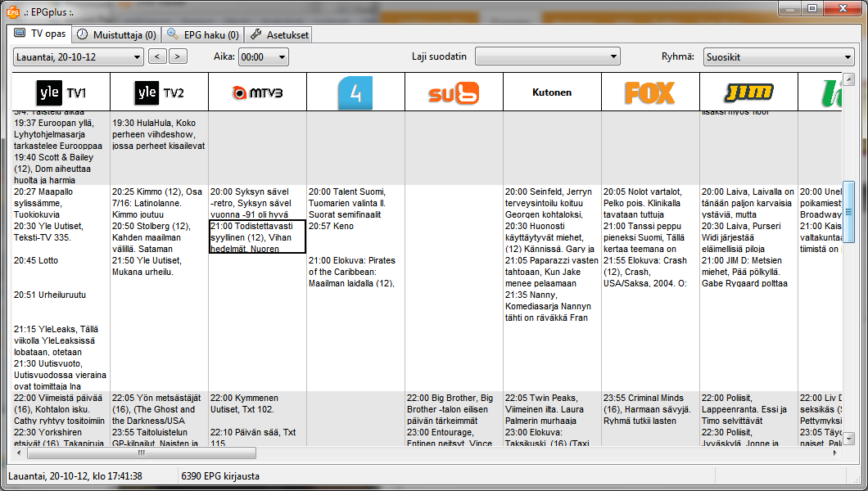Screen dimensions: 868x491
Task: Select program 22:05 Yön metsästäjät
Action: pyautogui.click(x=159, y=409)
